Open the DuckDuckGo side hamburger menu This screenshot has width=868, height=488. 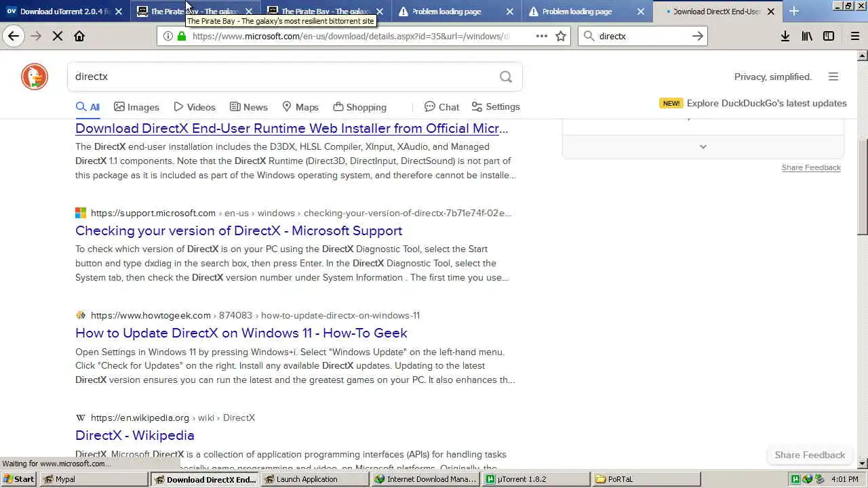[x=833, y=77]
